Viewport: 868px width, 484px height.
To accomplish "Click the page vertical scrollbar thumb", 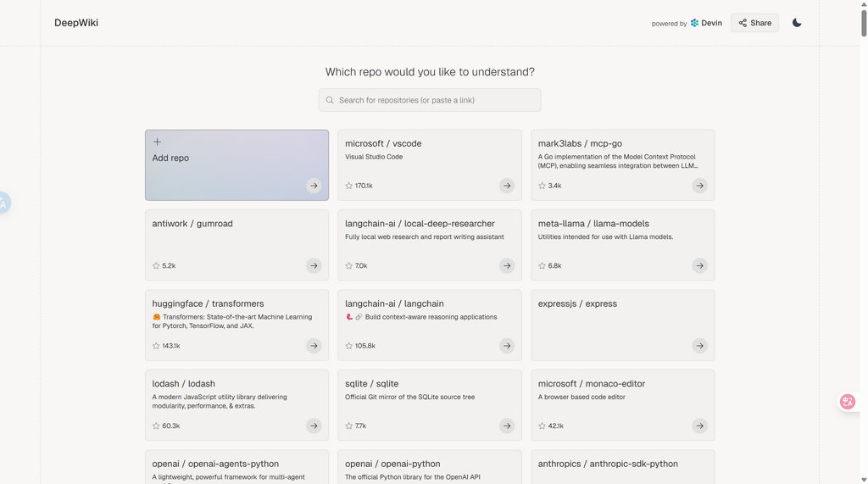I will coord(864,22).
